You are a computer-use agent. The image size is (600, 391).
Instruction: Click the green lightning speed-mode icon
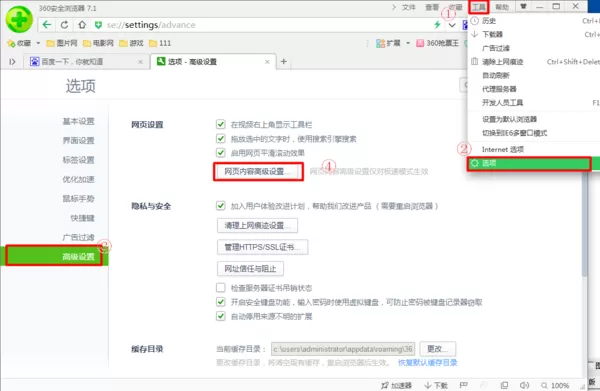click(x=437, y=25)
